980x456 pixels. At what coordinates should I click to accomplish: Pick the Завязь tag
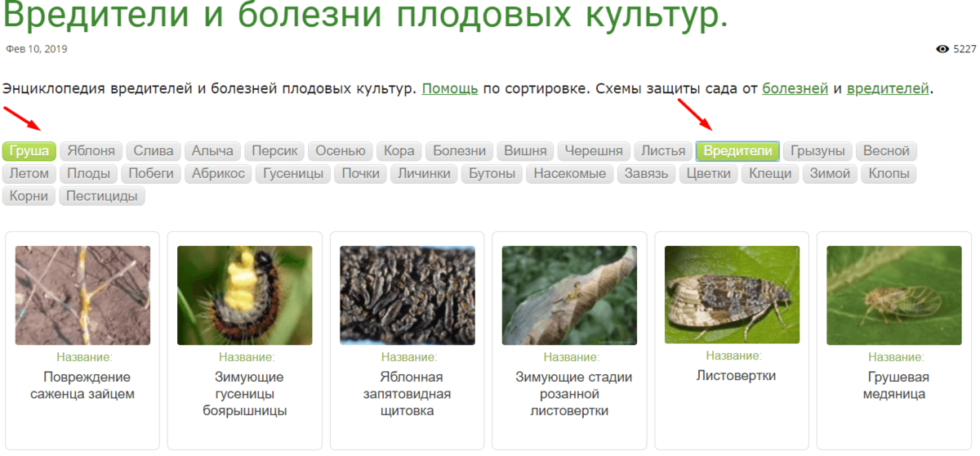coord(647,173)
